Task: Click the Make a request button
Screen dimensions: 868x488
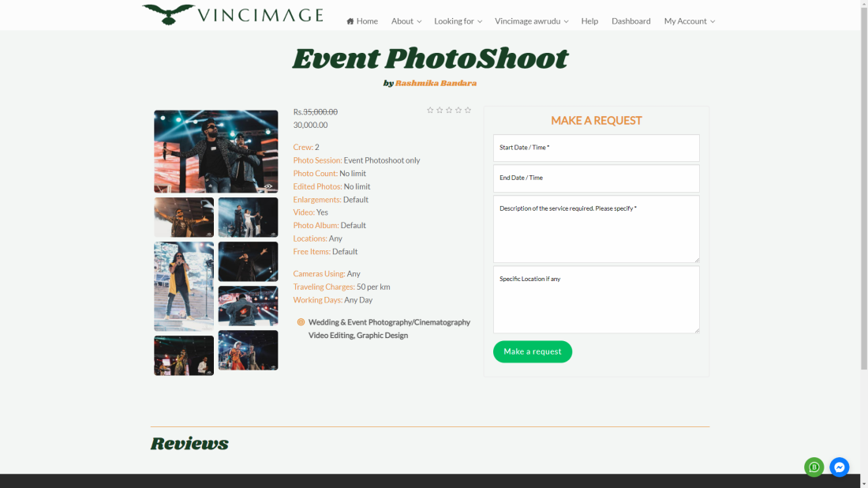Action: pos(533,351)
